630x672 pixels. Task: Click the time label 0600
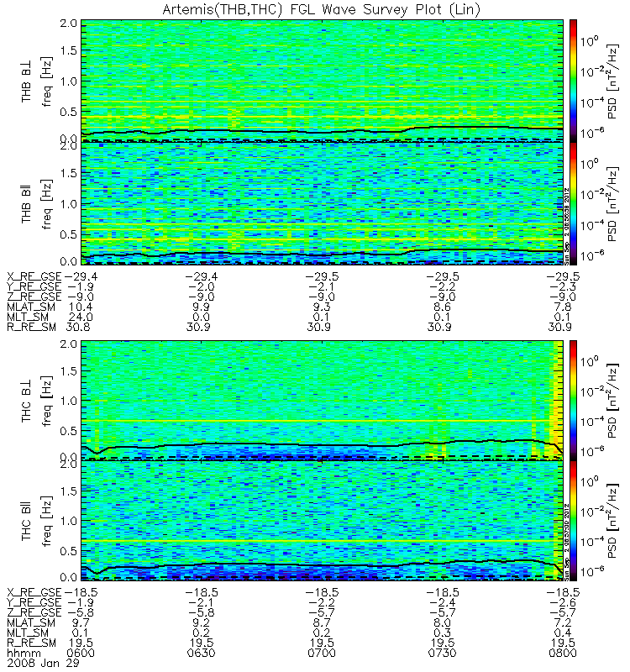pos(81,654)
